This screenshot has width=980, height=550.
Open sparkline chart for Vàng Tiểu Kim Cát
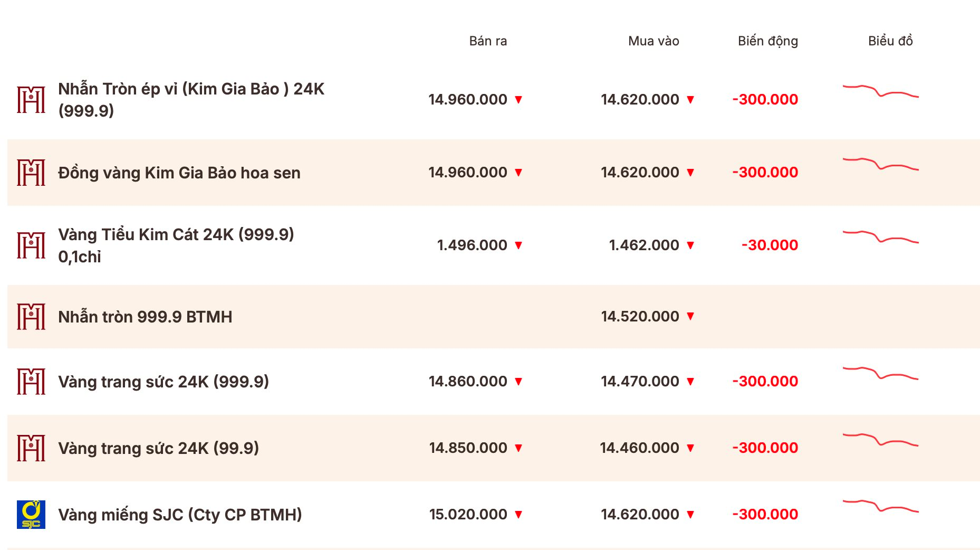(881, 236)
